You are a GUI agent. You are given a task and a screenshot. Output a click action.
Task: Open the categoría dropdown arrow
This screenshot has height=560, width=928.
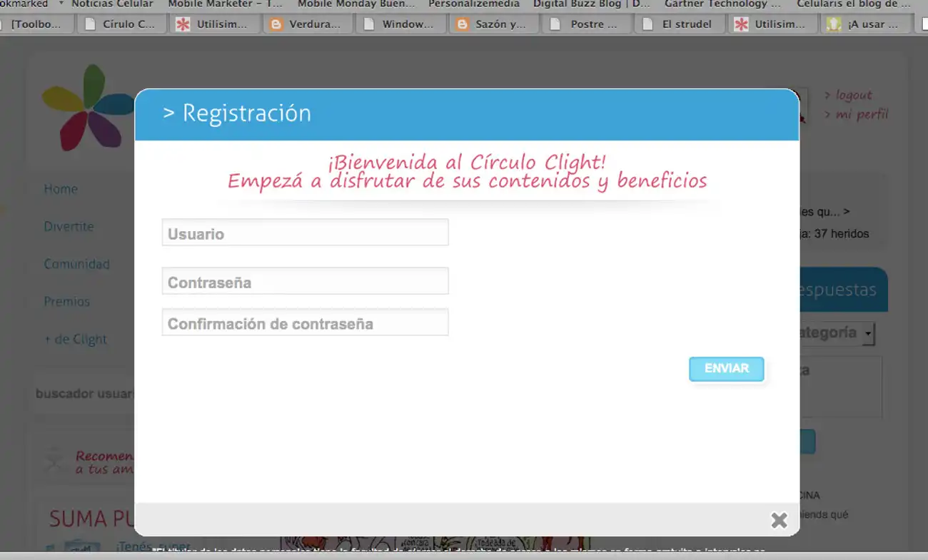pyautogui.click(x=868, y=333)
